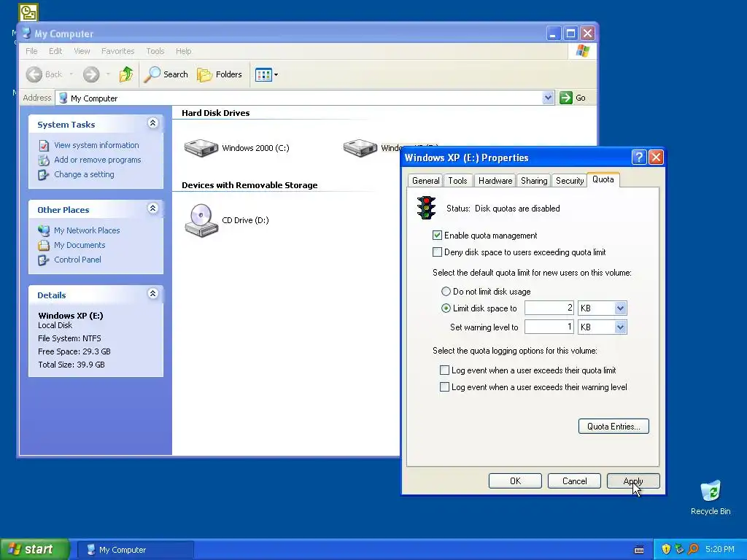The height and width of the screenshot is (560, 747).
Task: Select the Windows 2000 (C:) drive icon
Action: click(201, 147)
